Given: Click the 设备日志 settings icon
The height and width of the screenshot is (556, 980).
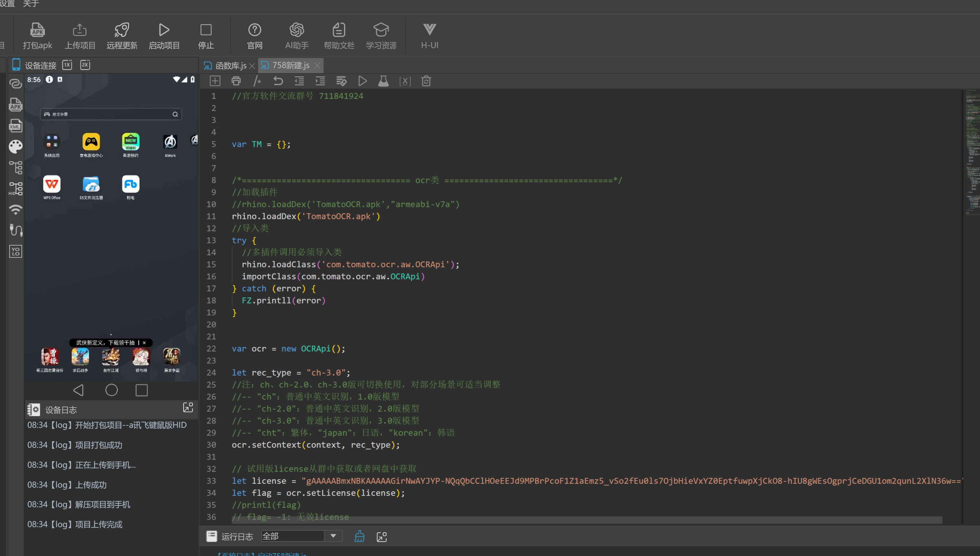Looking at the screenshot, I should 34,410.
